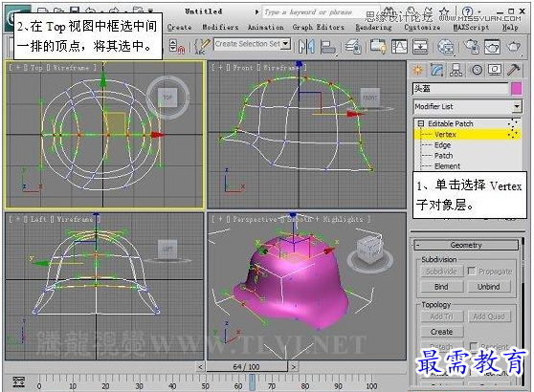
Task: Open Edit Named Selection Sets tool
Action: pyautogui.click(x=202, y=46)
